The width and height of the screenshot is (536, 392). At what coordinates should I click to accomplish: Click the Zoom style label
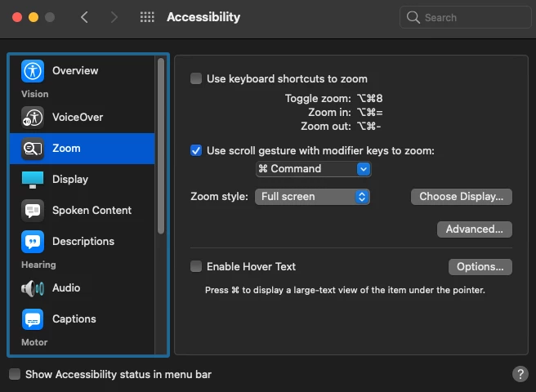click(x=219, y=197)
